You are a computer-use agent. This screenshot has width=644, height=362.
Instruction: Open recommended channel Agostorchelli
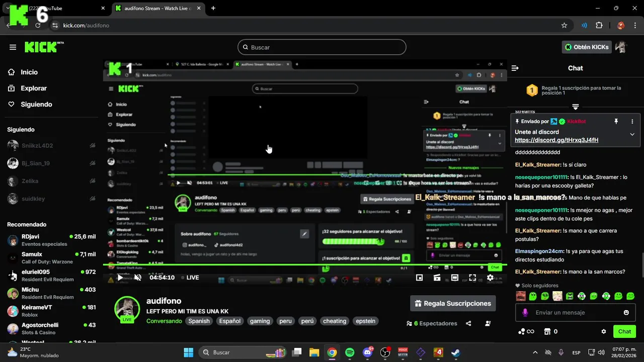point(51,328)
